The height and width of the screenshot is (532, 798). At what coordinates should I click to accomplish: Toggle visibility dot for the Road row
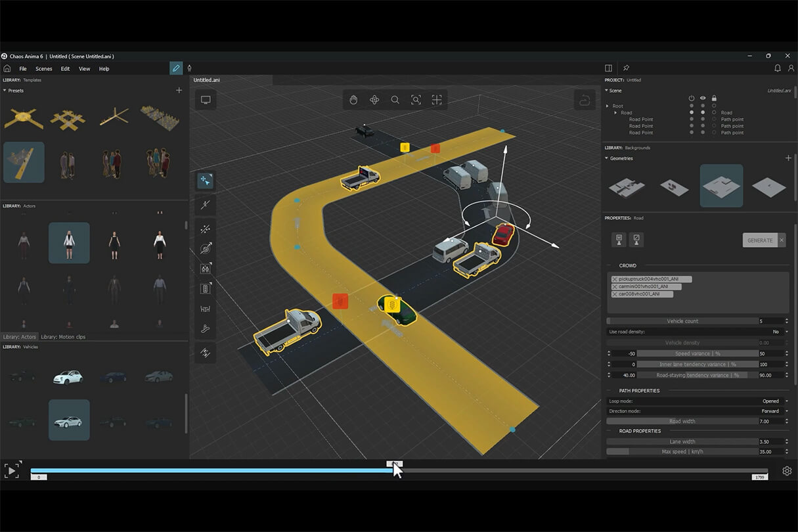(x=703, y=113)
